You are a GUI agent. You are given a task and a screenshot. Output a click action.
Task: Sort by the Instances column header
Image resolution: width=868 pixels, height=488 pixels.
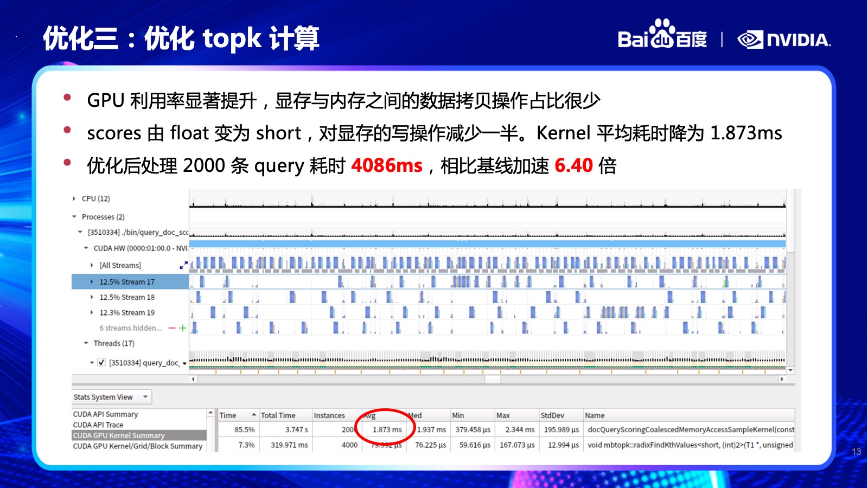click(337, 415)
